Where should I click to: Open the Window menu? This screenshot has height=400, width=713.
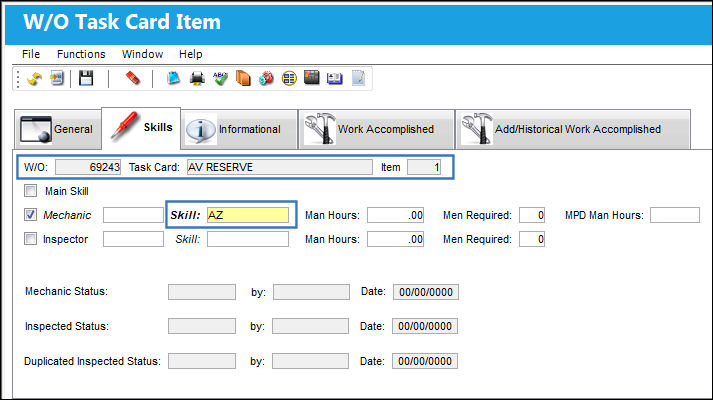[142, 54]
